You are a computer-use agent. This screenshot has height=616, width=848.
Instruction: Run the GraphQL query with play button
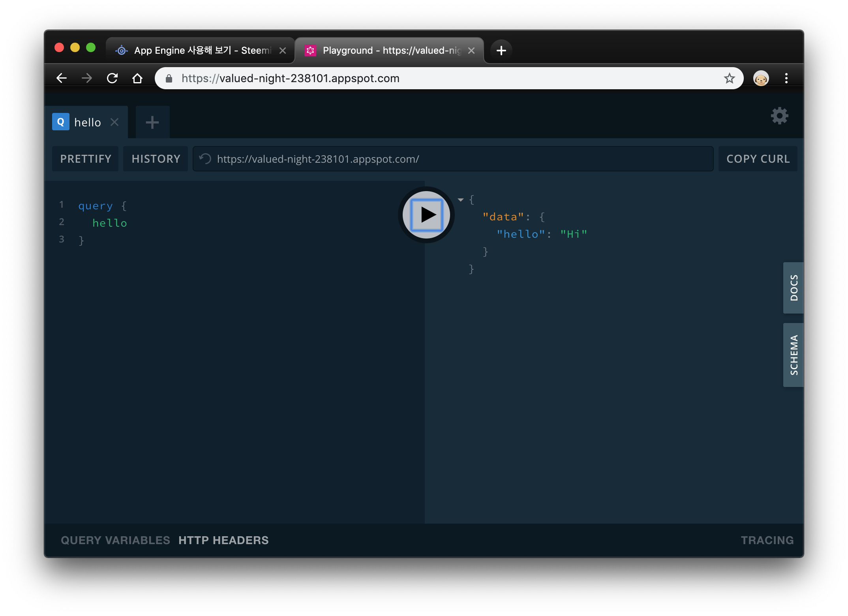tap(426, 215)
